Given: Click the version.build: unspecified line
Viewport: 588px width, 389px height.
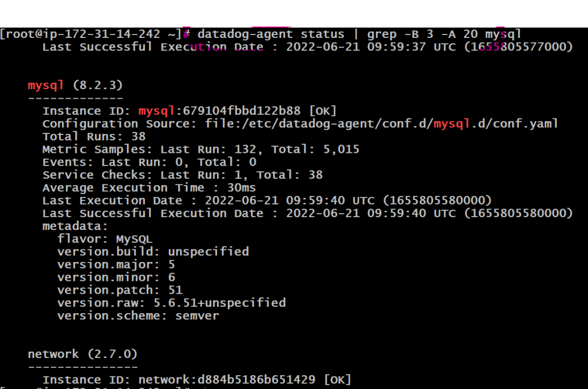Looking at the screenshot, I should tap(153, 252).
